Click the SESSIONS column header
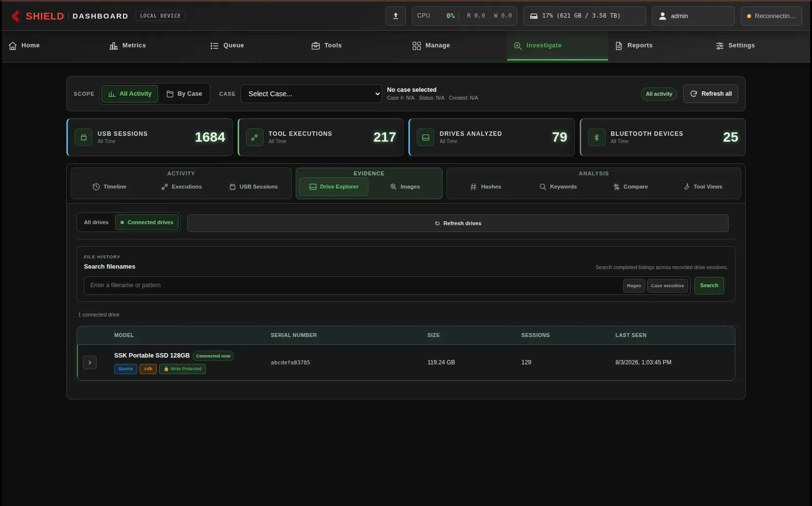Viewport: 812px width, 506px height. 535,335
